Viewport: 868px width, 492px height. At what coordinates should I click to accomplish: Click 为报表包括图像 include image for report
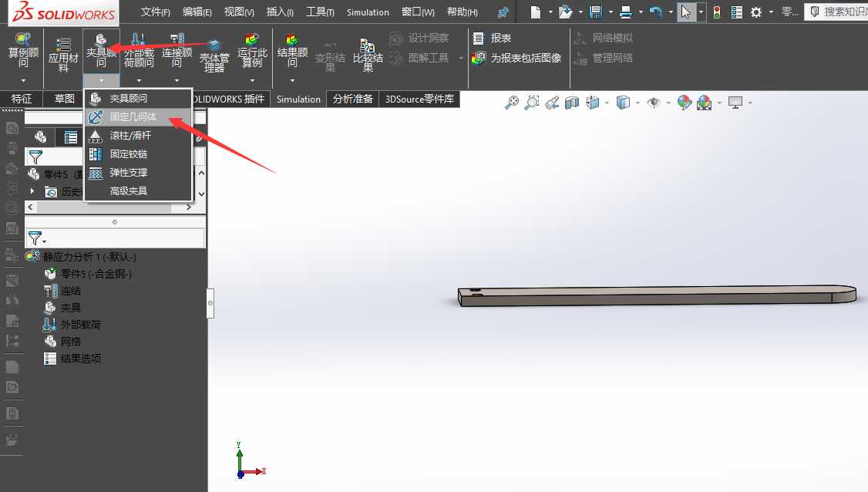[x=516, y=58]
